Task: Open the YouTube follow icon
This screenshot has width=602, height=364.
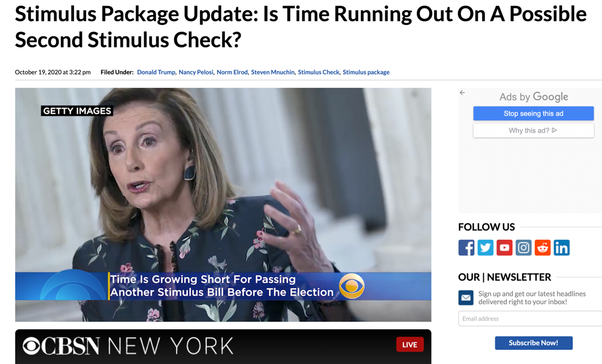Action: pyautogui.click(x=505, y=248)
